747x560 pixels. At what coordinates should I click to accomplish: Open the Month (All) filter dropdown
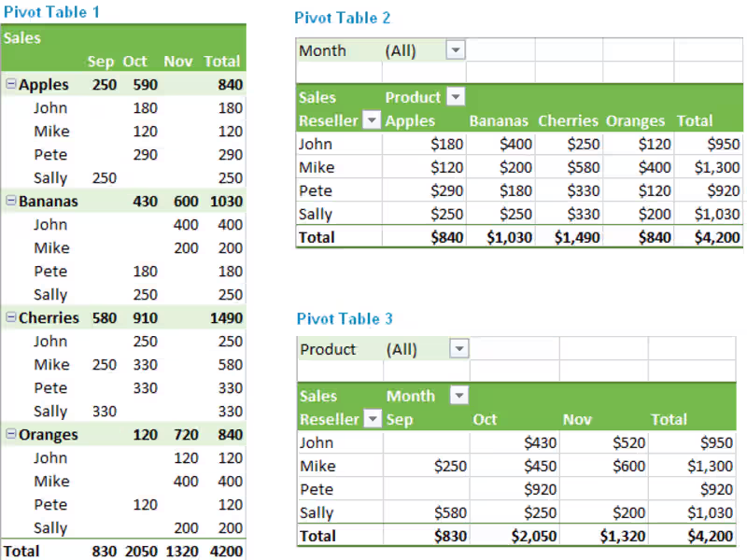pos(455,50)
